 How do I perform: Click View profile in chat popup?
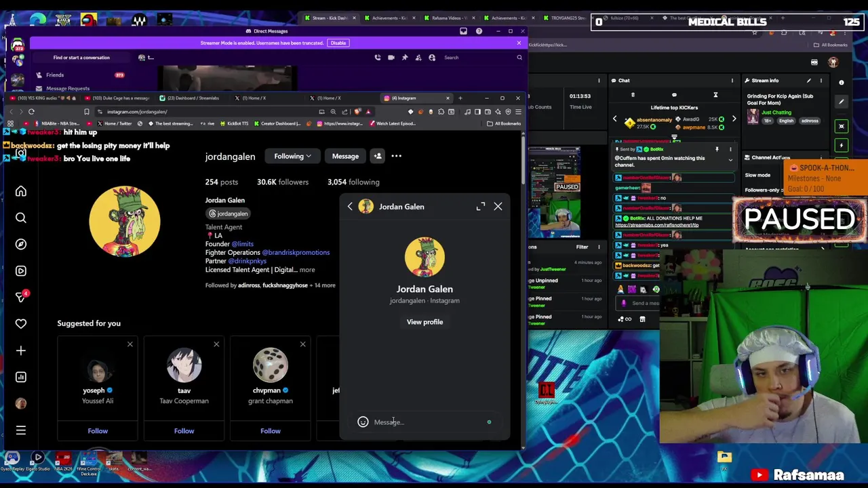point(425,322)
